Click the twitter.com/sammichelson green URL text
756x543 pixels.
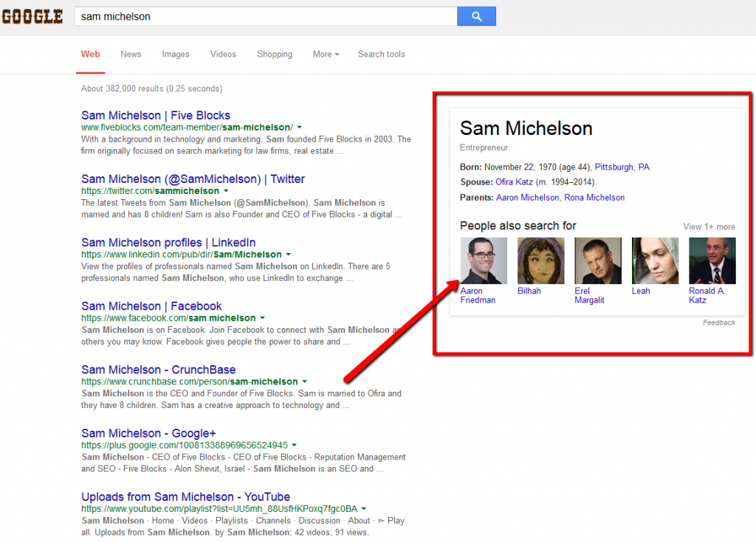[150, 191]
